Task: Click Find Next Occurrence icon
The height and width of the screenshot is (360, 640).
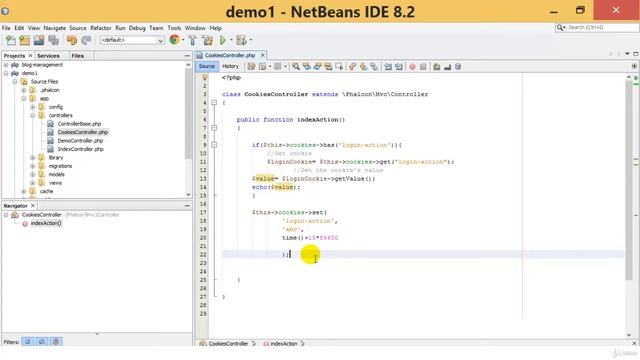Action: (317, 67)
